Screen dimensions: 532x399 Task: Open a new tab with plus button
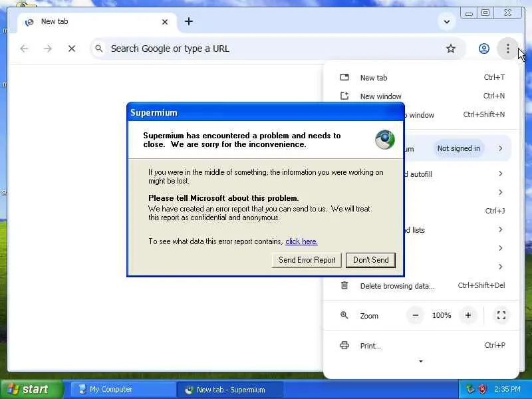[x=189, y=22]
